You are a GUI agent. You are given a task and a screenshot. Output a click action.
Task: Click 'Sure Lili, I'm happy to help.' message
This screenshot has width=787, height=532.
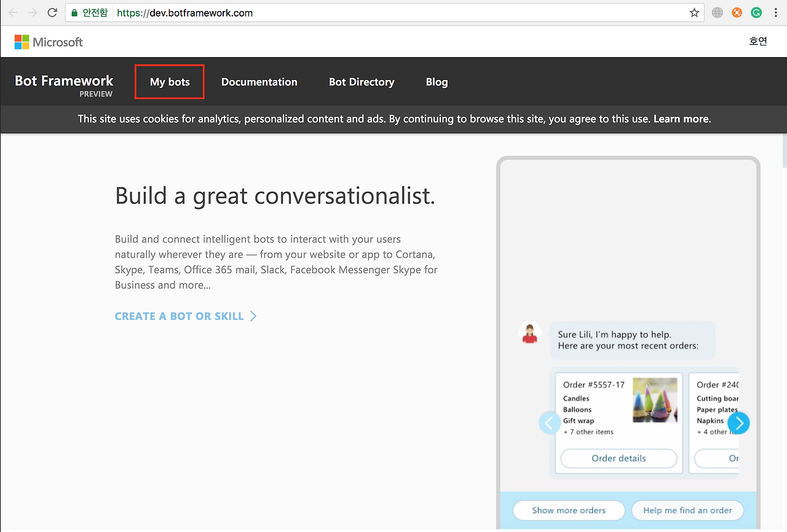click(x=614, y=335)
